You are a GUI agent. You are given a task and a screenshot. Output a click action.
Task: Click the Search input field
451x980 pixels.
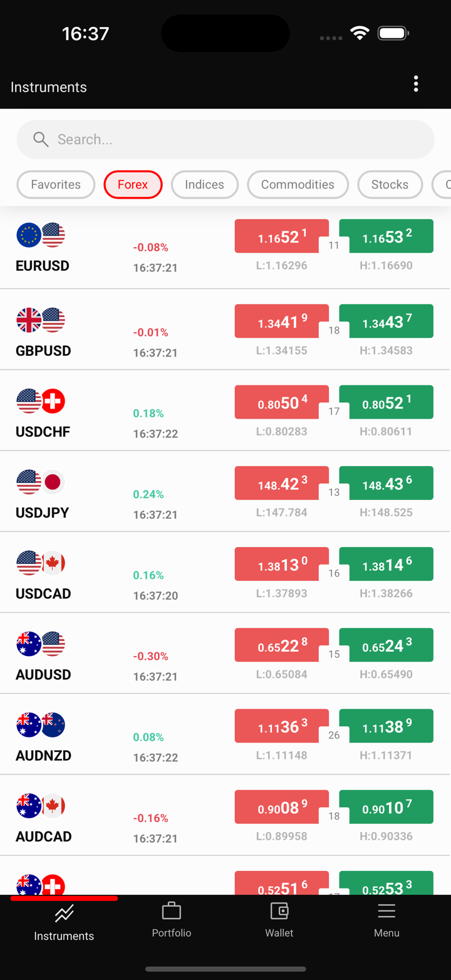click(x=238, y=139)
